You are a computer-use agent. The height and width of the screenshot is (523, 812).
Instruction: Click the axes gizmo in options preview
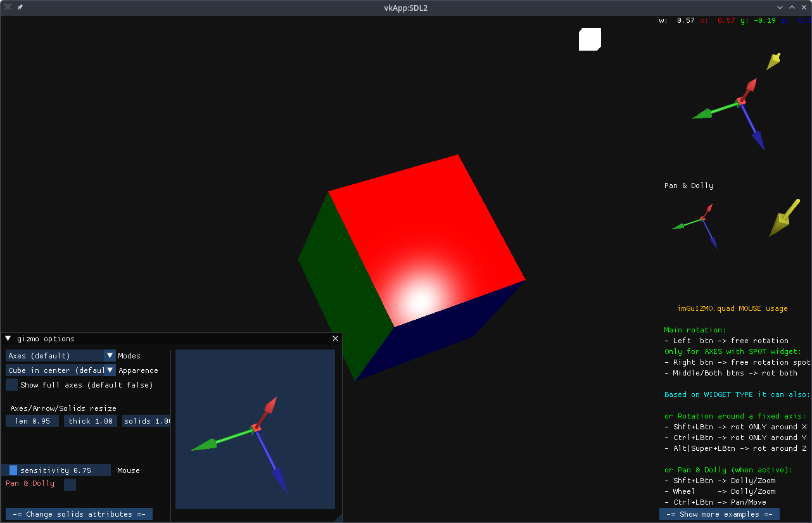256,429
